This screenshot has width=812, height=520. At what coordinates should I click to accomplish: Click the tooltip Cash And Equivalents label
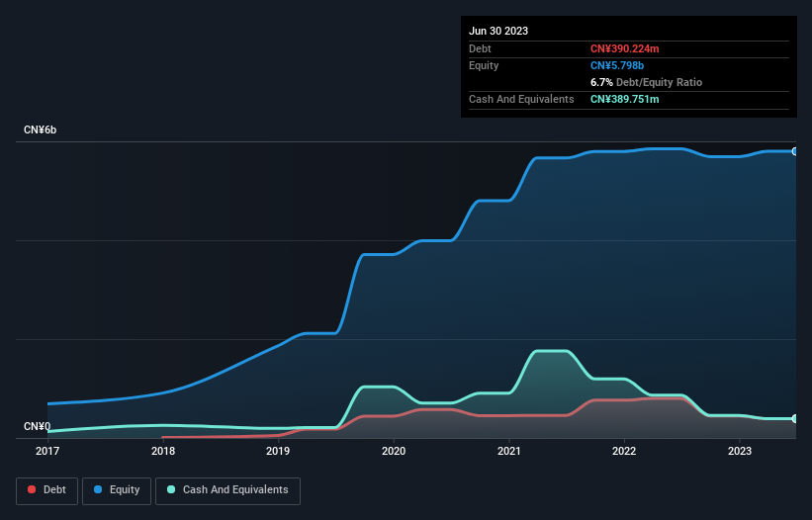tap(521, 99)
